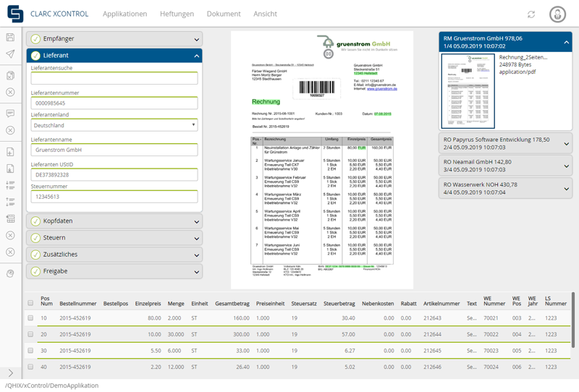Image resolution: width=579 pixels, height=392 pixels.
Task: Click Gesamtbetrag cell 160.00
Action: (x=241, y=318)
